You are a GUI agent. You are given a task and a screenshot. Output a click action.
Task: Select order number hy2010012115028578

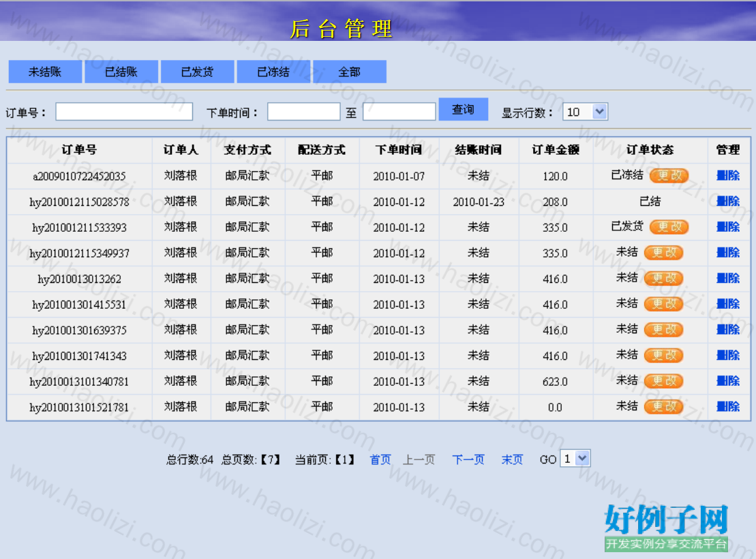79,202
